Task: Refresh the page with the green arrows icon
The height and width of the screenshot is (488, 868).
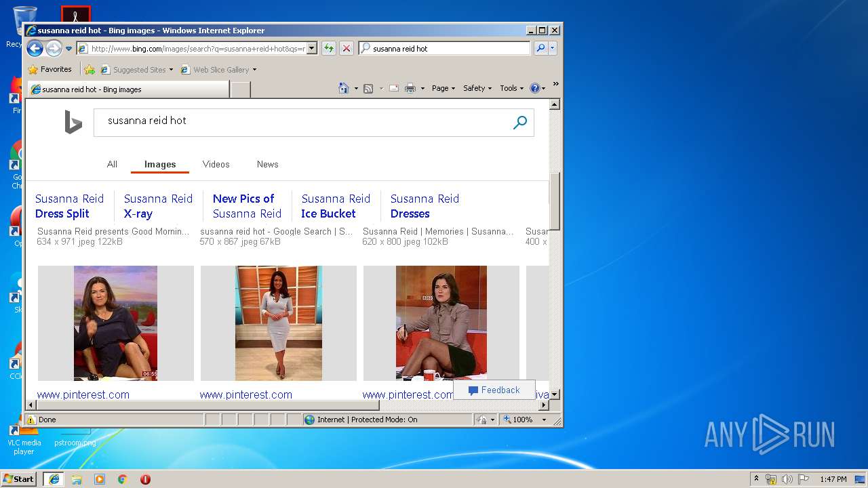Action: pos(328,48)
